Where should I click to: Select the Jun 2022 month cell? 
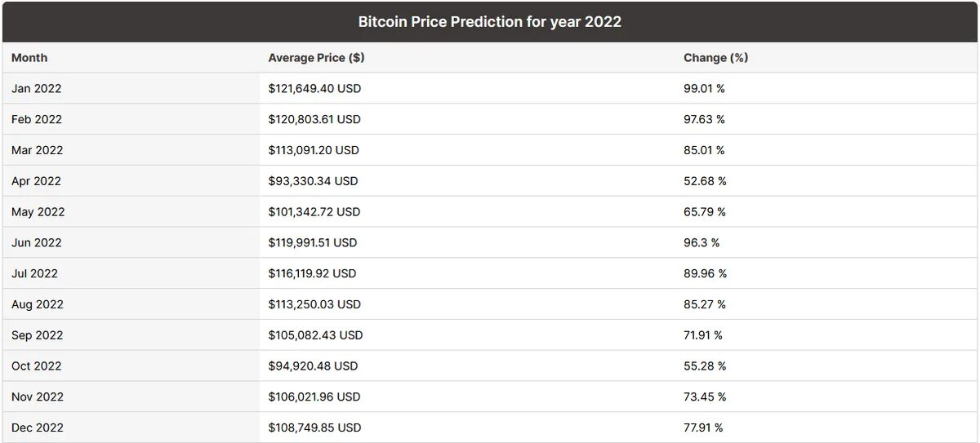click(x=37, y=242)
